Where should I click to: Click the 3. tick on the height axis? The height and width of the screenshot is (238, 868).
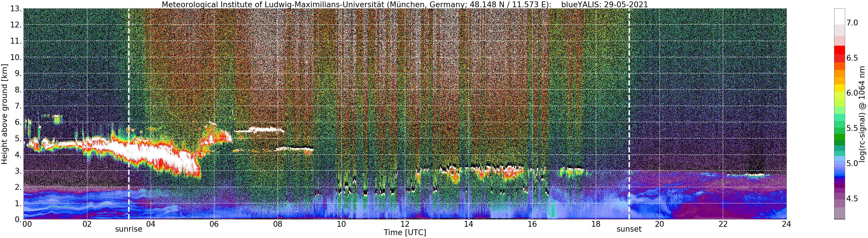click(x=18, y=171)
